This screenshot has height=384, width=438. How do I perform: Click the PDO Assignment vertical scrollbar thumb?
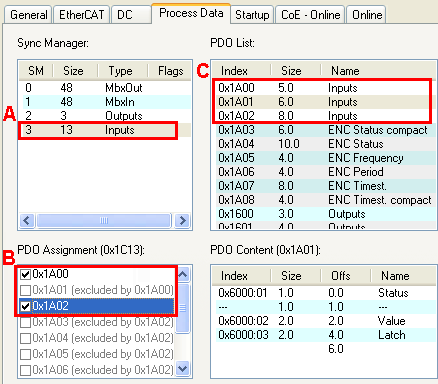tap(183, 308)
